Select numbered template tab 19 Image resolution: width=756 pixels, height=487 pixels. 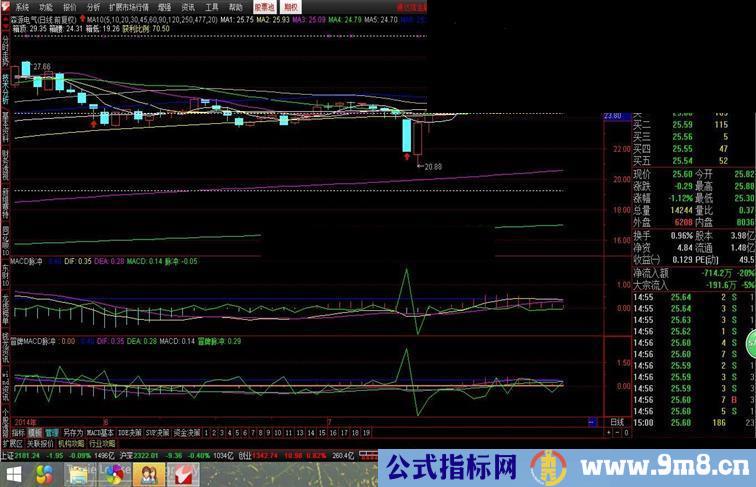tap(367, 433)
